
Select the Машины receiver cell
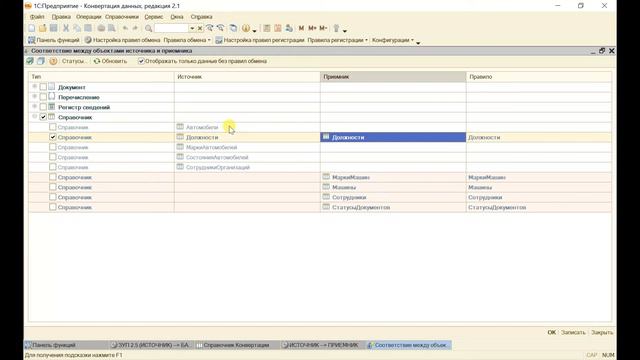(x=393, y=187)
